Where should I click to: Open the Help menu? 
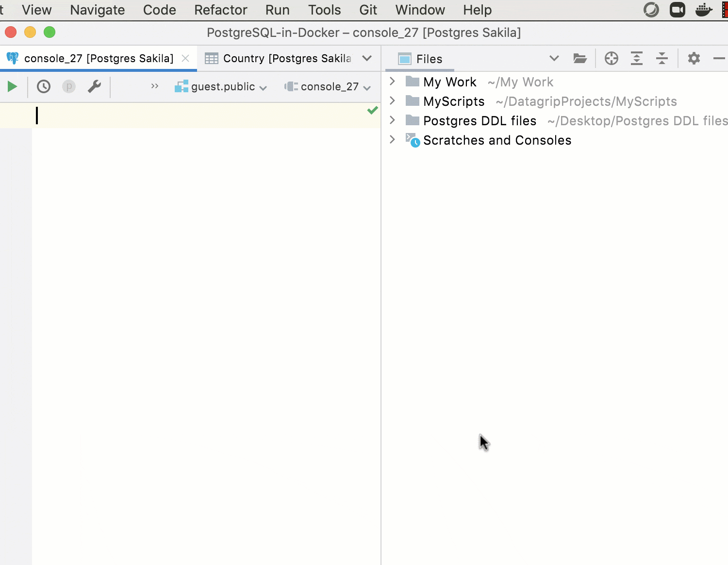477,10
